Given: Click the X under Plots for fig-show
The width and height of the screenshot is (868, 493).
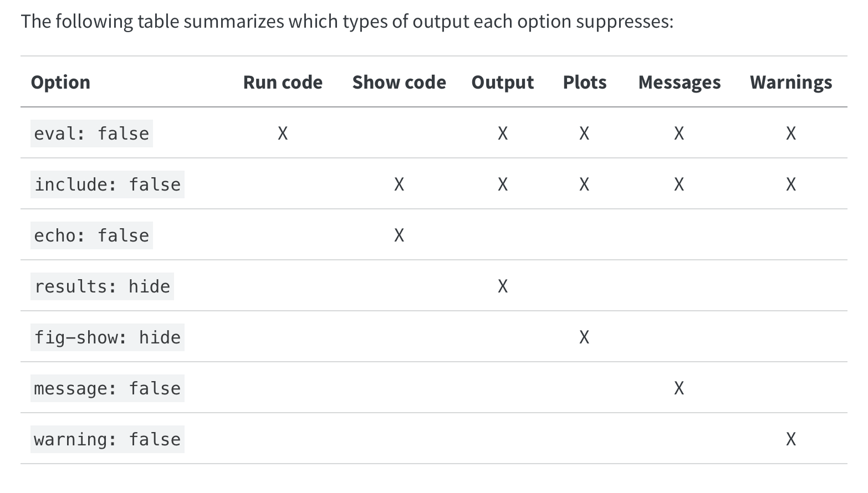Looking at the screenshot, I should click(x=584, y=337).
